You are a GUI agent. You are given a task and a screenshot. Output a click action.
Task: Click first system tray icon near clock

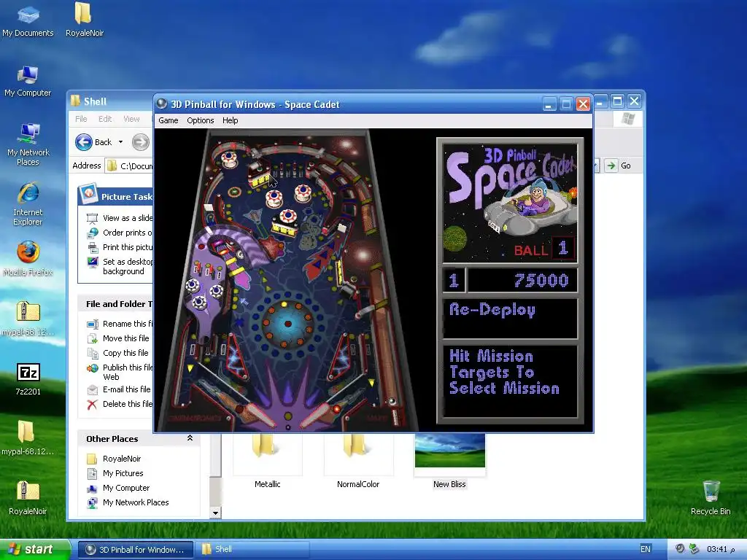[x=680, y=549]
